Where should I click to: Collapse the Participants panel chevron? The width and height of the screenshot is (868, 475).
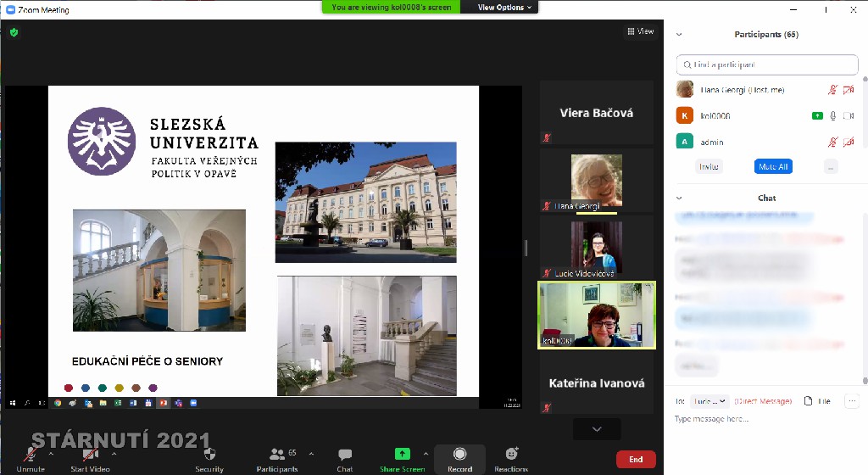pyautogui.click(x=680, y=35)
